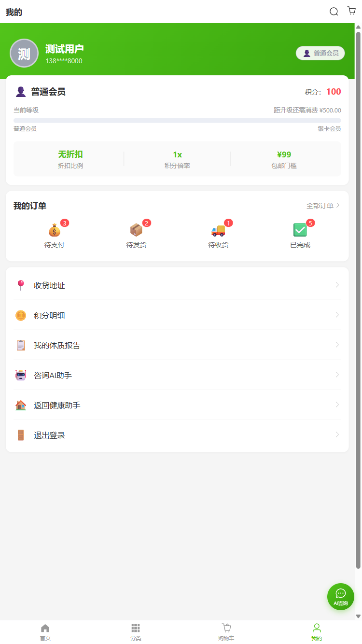Click the user avatar circle
Image resolution: width=362 pixels, height=644 pixels.
pyautogui.click(x=24, y=53)
